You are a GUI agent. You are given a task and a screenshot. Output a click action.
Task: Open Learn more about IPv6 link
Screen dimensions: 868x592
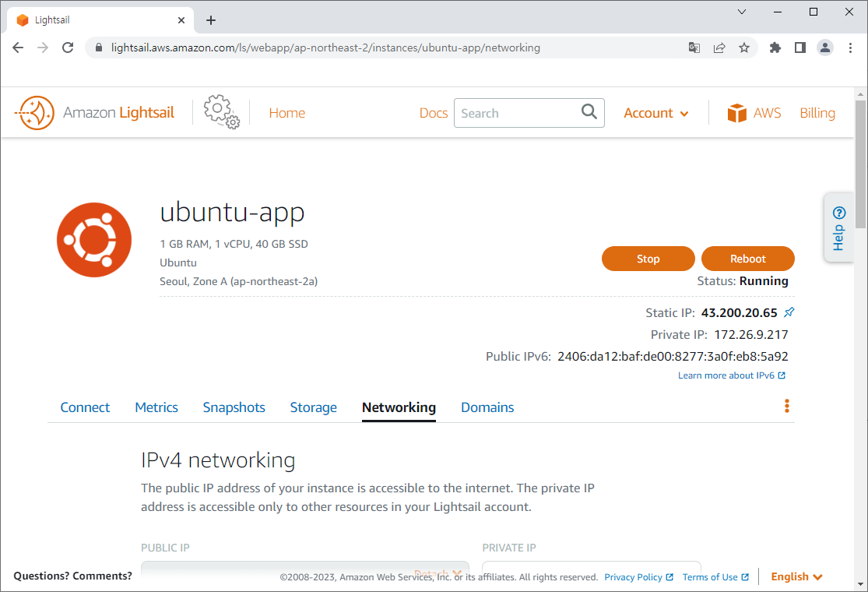pyautogui.click(x=731, y=375)
